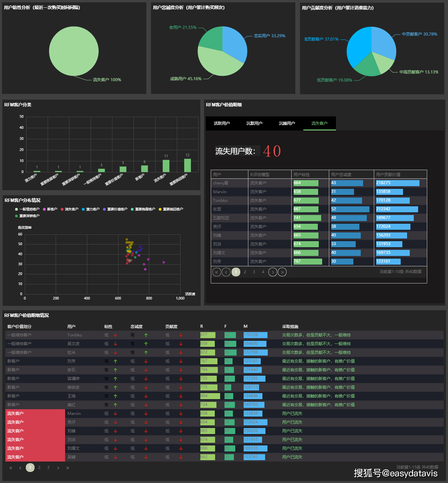The image size is (448, 483).
Task: Select user 东哥 in churned-users table
Action: (217, 209)
